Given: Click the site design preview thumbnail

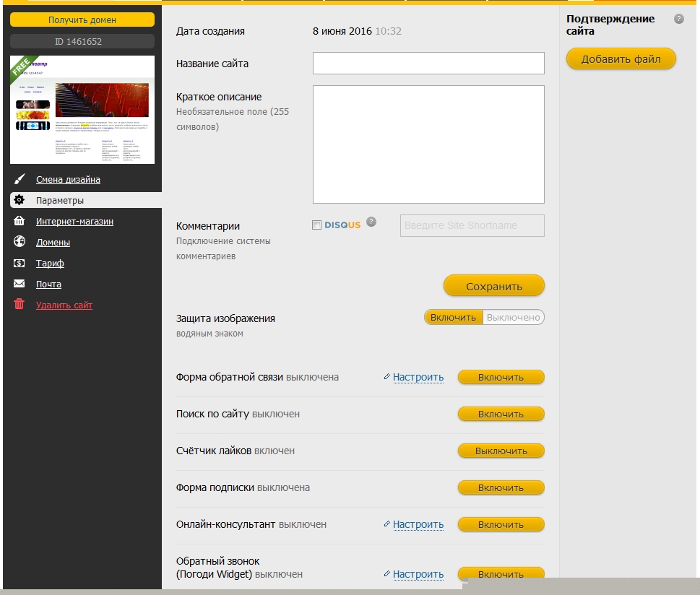Looking at the screenshot, I should pyautogui.click(x=82, y=109).
